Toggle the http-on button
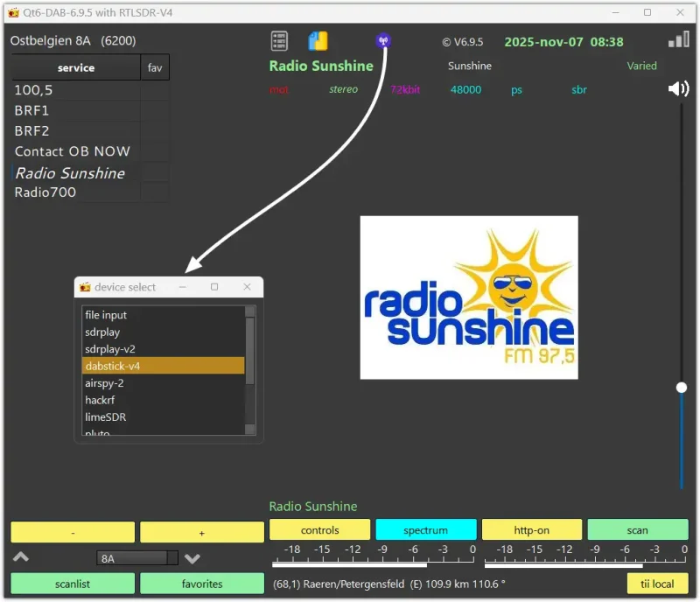700x602 pixels. coord(531,530)
